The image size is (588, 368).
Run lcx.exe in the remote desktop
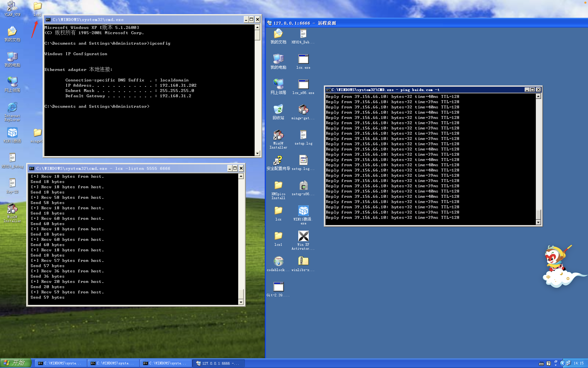[303, 62]
